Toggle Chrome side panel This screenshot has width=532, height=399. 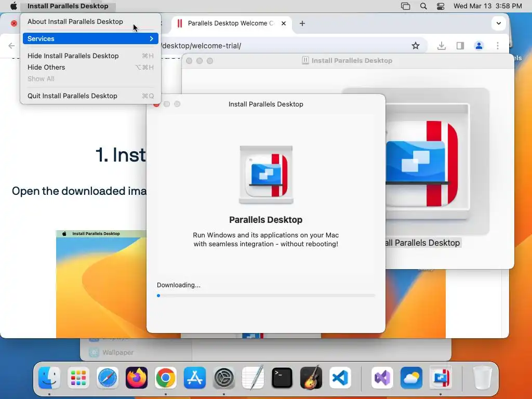tap(460, 46)
